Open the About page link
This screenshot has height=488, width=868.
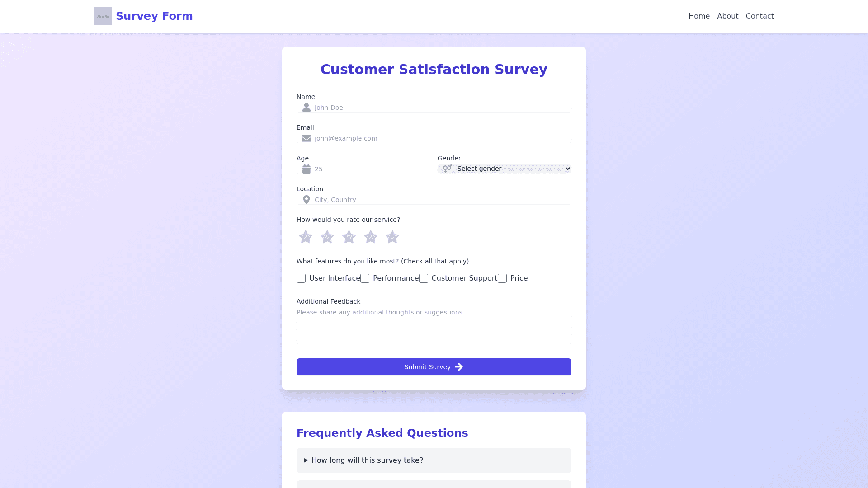click(727, 16)
